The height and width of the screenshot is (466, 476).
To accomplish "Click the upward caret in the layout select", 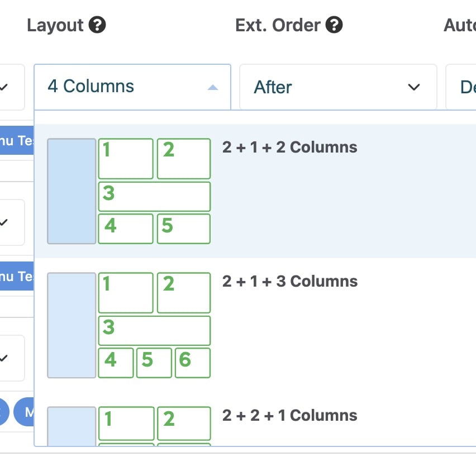I will pyautogui.click(x=212, y=87).
